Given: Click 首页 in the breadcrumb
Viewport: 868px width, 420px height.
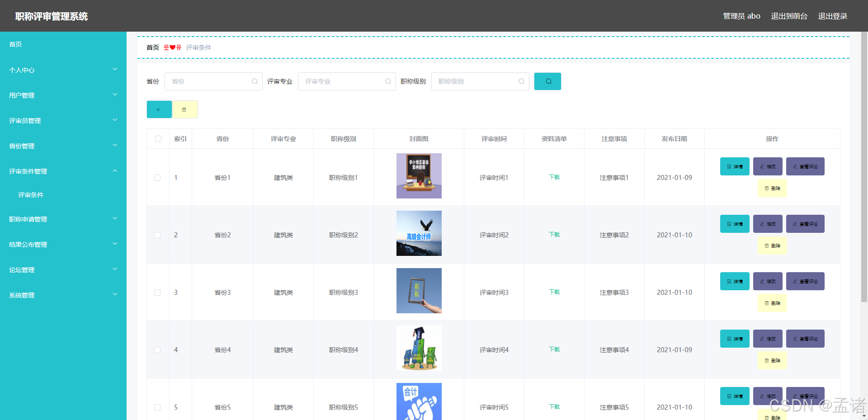Looking at the screenshot, I should point(153,47).
